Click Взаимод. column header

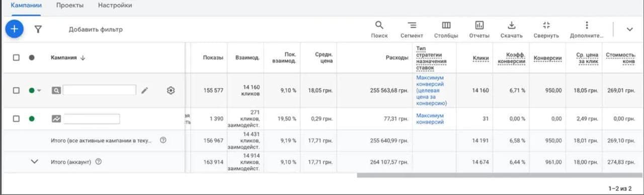pyautogui.click(x=247, y=57)
